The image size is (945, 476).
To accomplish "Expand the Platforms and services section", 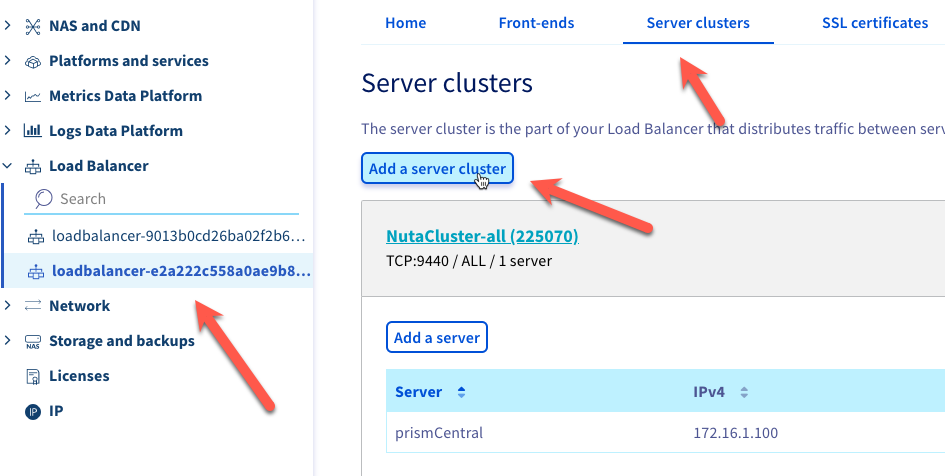I will (7, 61).
